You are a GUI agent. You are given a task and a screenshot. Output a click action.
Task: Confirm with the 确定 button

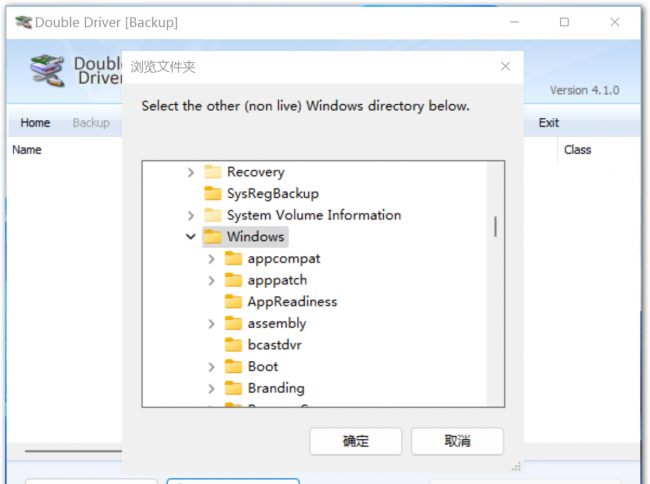pos(356,441)
